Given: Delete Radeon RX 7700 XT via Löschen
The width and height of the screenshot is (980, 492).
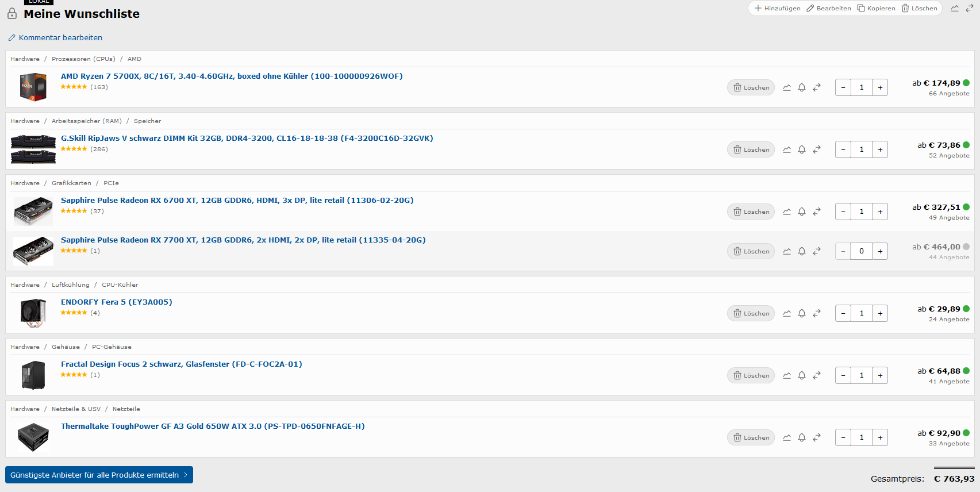Looking at the screenshot, I should point(751,251).
